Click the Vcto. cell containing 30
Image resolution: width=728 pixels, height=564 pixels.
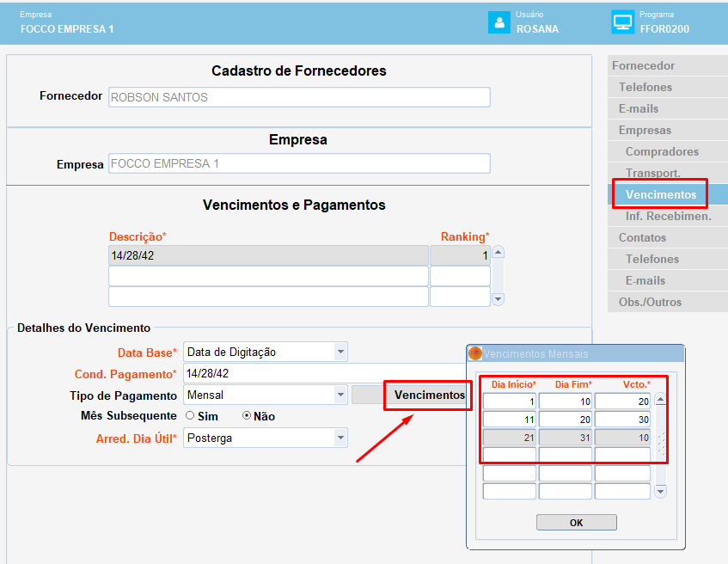622,420
